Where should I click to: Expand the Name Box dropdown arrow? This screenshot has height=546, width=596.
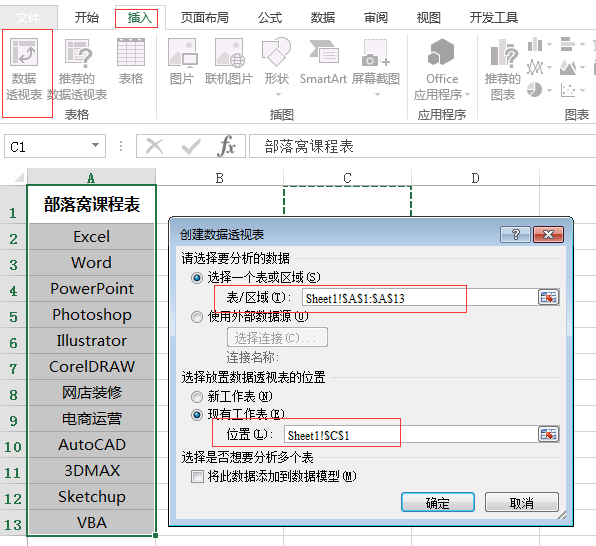point(95,145)
